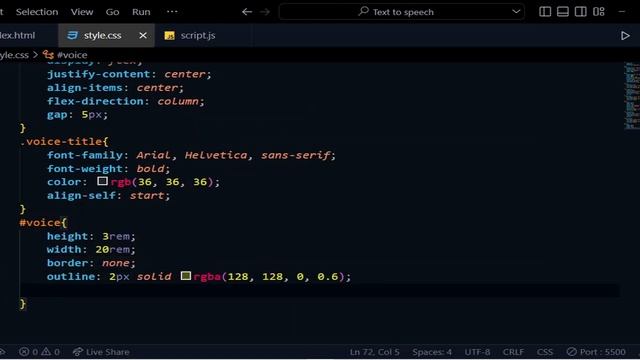Open the View menu
Screen dimensions: 640x360
click(82, 12)
